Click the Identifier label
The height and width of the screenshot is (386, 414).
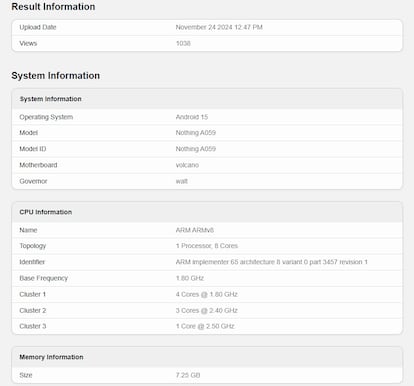tap(32, 262)
